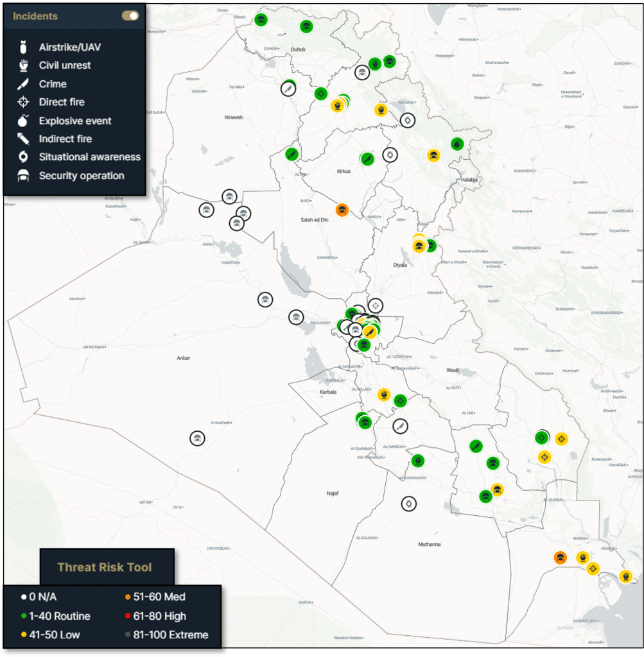Toggle the Incidents switch off
This screenshot has width=644, height=657.
130,16
